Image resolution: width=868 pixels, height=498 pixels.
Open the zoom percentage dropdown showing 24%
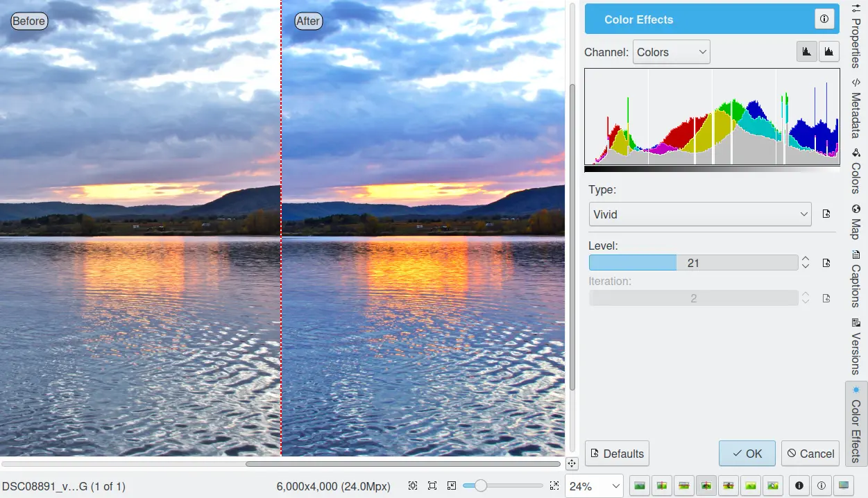[x=594, y=486]
